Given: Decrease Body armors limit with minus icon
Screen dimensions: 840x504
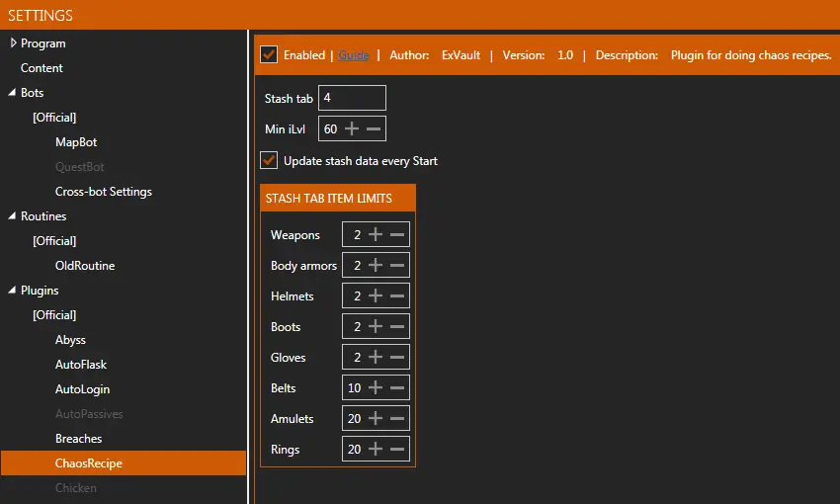Looking at the screenshot, I should (x=397, y=266).
